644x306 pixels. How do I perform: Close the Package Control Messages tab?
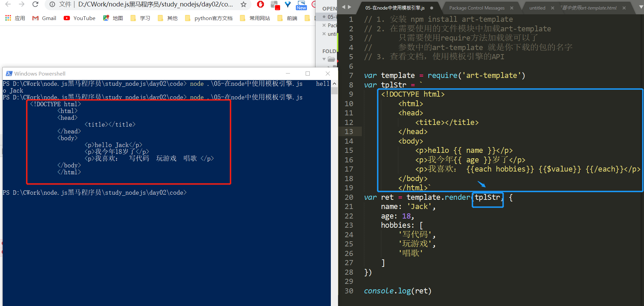(512, 8)
